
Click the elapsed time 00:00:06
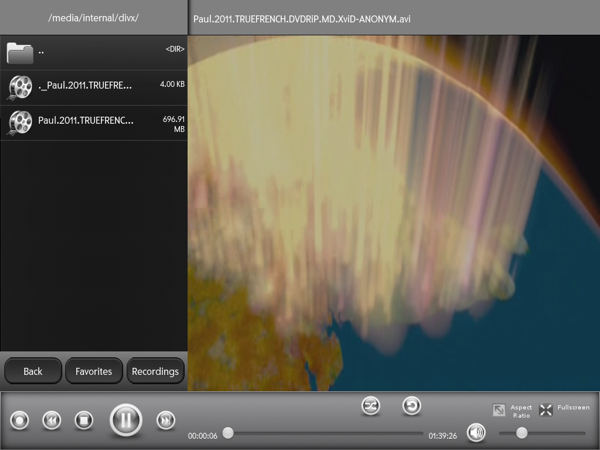click(x=202, y=436)
